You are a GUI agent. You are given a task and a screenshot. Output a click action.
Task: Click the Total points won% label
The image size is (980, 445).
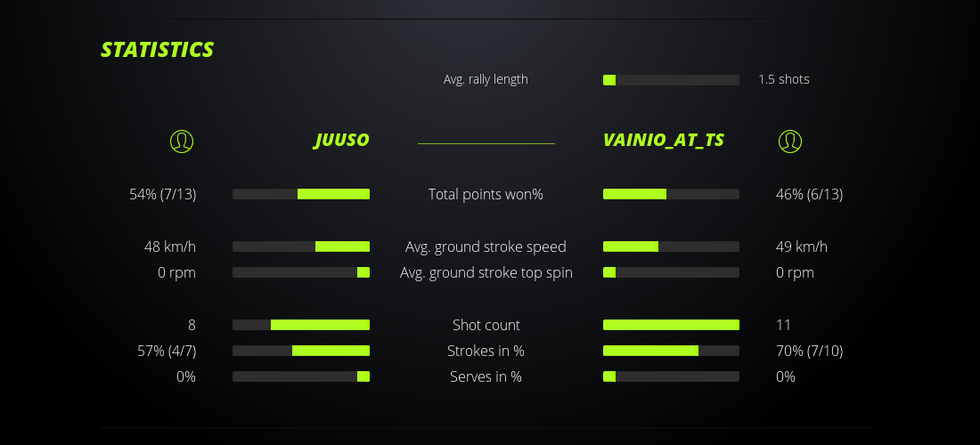click(x=486, y=194)
